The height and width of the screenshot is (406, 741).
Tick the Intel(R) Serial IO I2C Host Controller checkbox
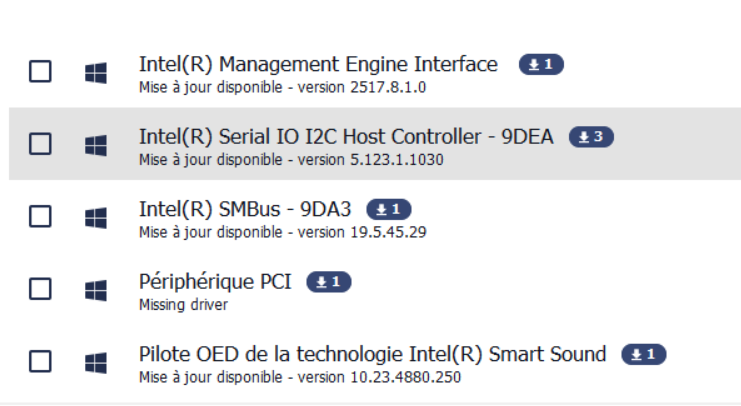point(40,144)
